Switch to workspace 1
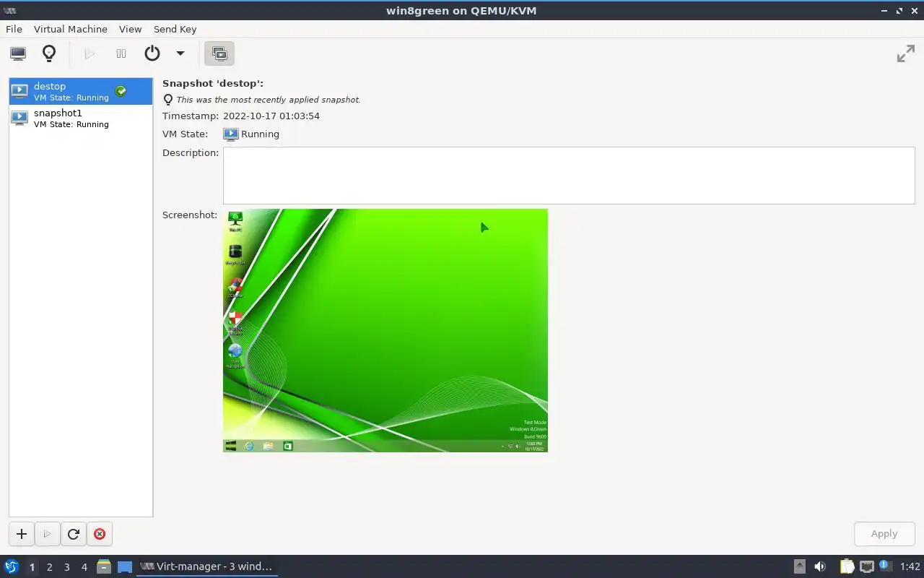This screenshot has width=924, height=578. [x=32, y=567]
